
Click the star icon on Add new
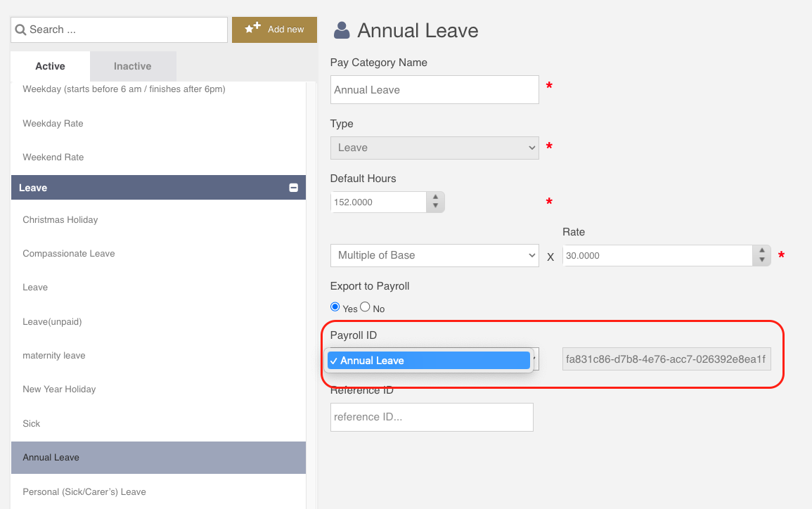(x=252, y=28)
